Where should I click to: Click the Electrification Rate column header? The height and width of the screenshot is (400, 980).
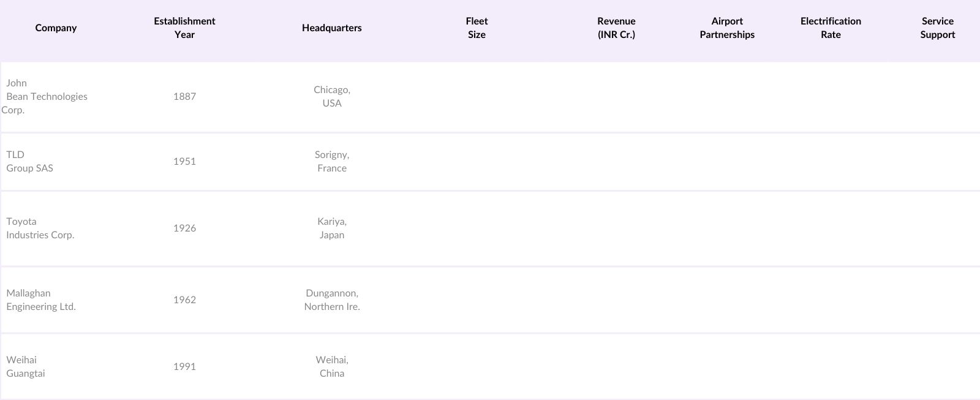[831, 28]
